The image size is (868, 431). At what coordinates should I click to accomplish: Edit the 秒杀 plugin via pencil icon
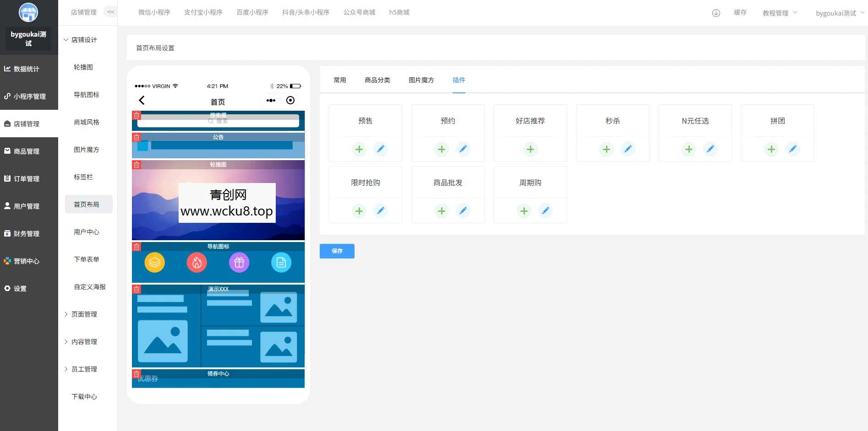click(x=628, y=149)
